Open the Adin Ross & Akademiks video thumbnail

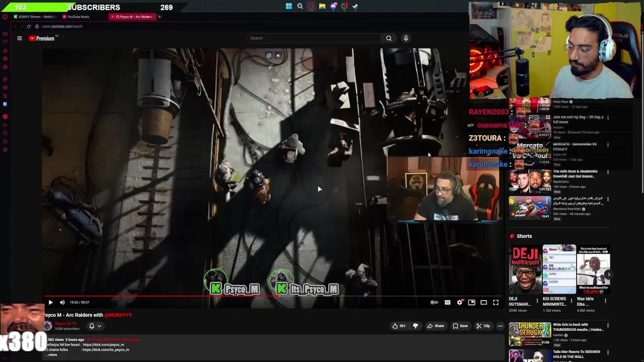529,181
